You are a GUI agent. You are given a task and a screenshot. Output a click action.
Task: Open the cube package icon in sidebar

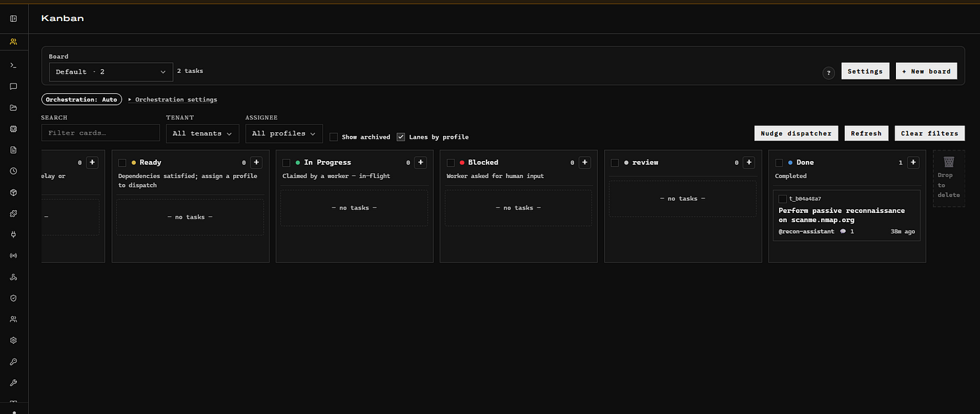(13, 192)
